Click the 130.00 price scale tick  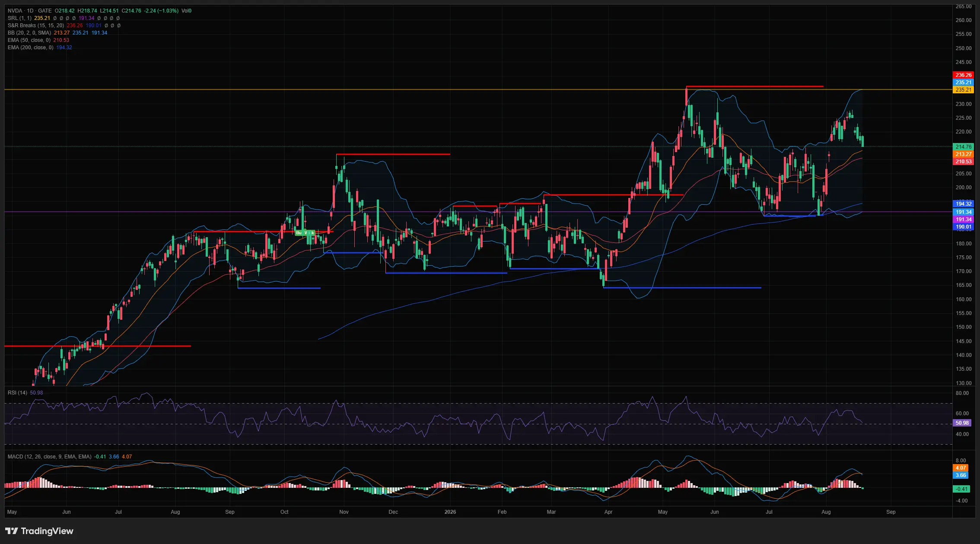tap(964, 383)
